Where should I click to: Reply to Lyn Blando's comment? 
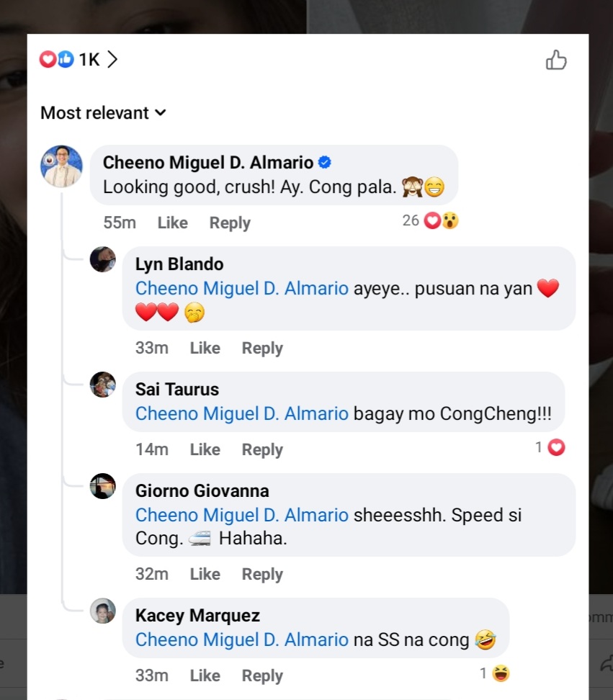pos(262,349)
